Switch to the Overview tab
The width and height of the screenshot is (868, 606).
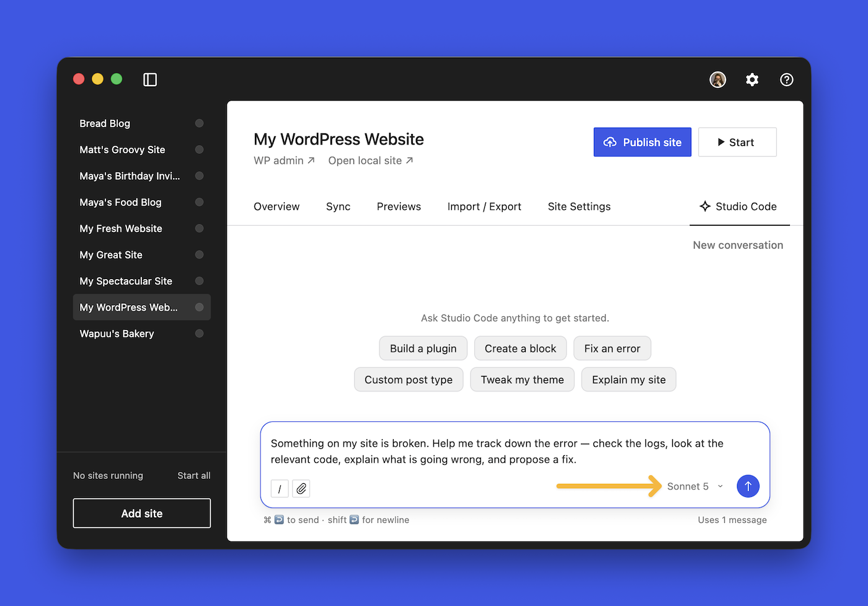pos(277,207)
